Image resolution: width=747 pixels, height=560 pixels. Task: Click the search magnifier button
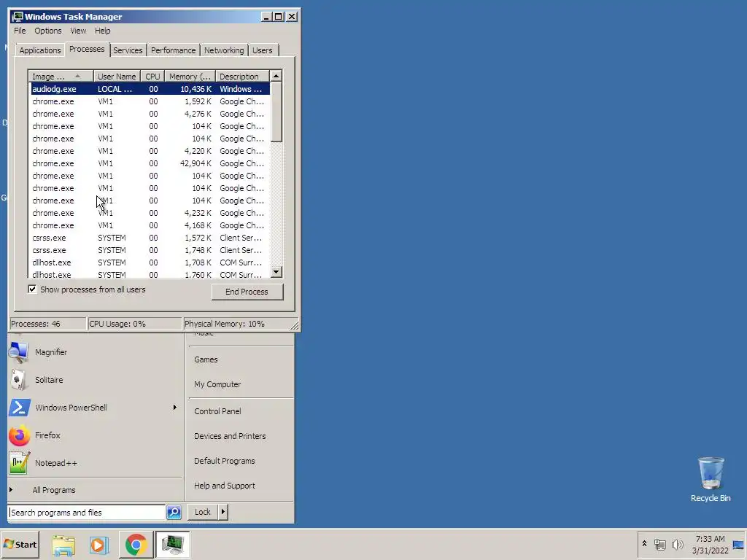174,513
